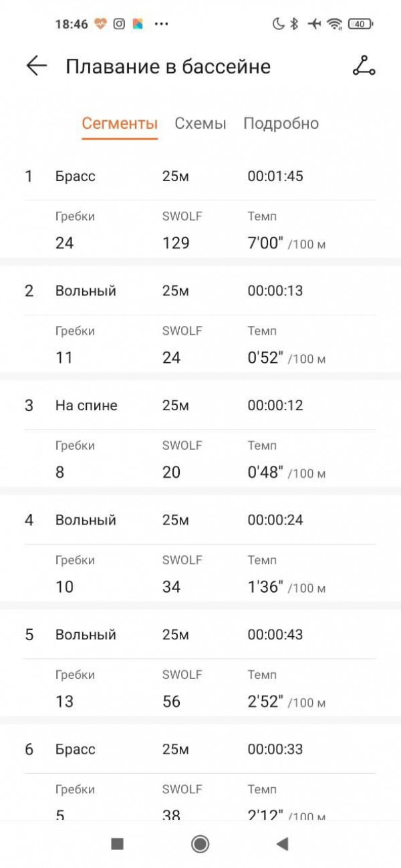Image resolution: width=401 pixels, height=868 pixels.
Task: Select the Сегменты tab
Action: [120, 124]
